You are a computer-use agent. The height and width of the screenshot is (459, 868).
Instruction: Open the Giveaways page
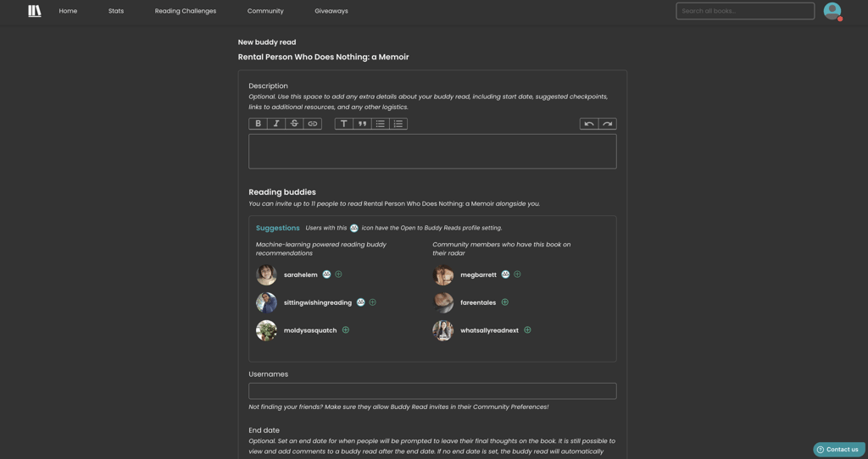(331, 11)
